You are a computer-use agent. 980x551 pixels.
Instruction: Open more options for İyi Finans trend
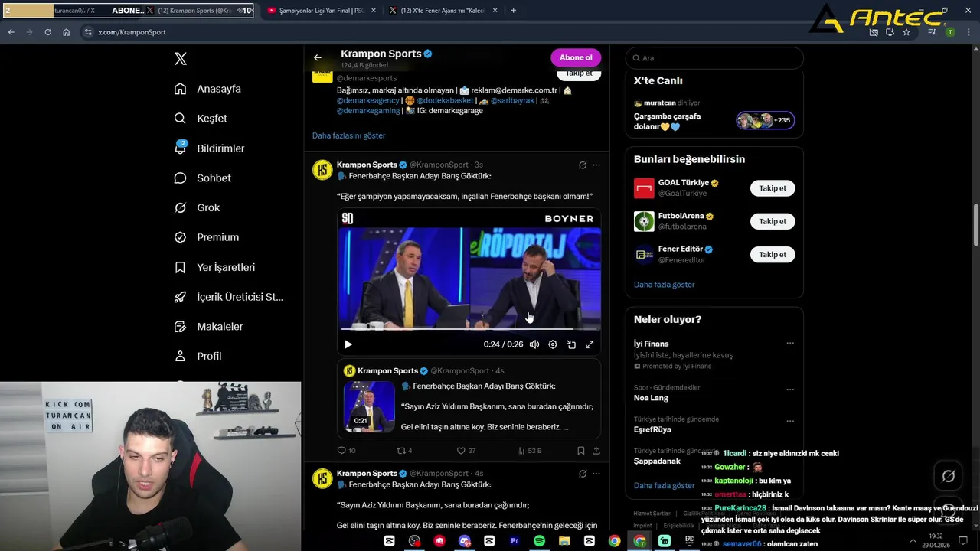[790, 344]
